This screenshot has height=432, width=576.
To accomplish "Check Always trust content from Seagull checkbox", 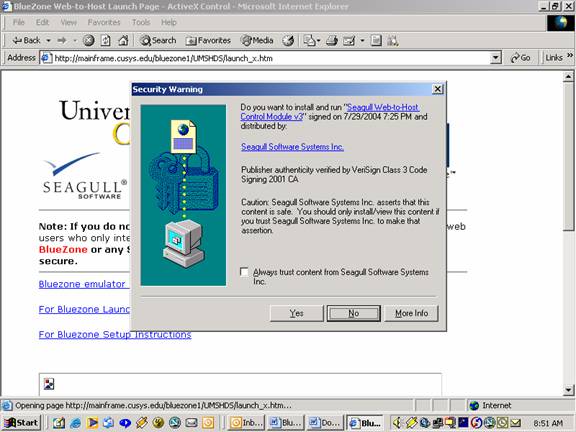I will coord(244,272).
